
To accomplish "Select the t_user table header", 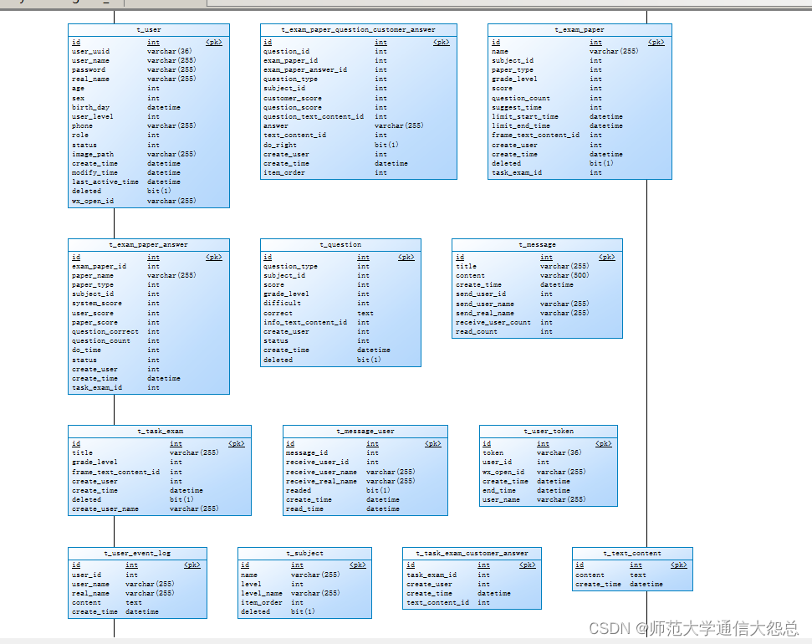I will (149, 30).
